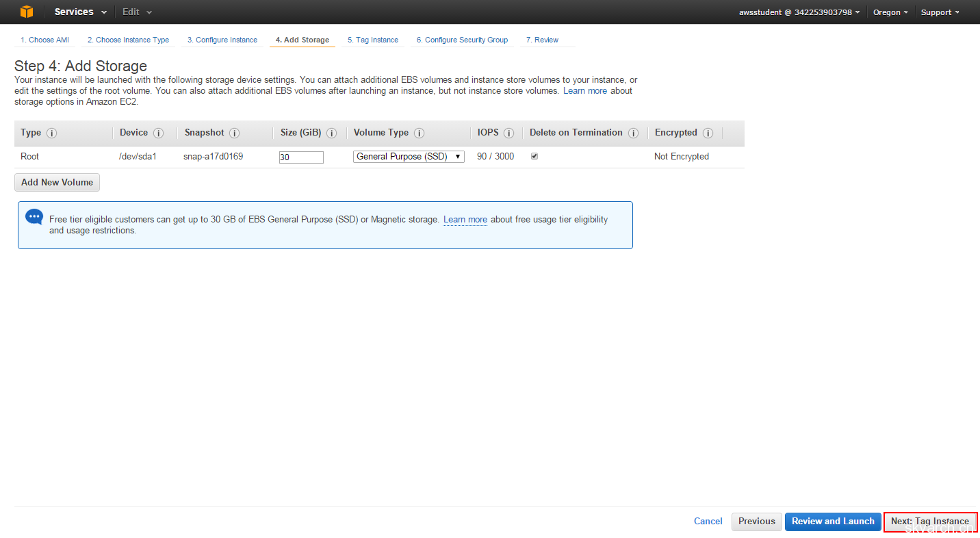Click info icon beside Size (GiB)
This screenshot has height=538, width=980.
point(332,133)
